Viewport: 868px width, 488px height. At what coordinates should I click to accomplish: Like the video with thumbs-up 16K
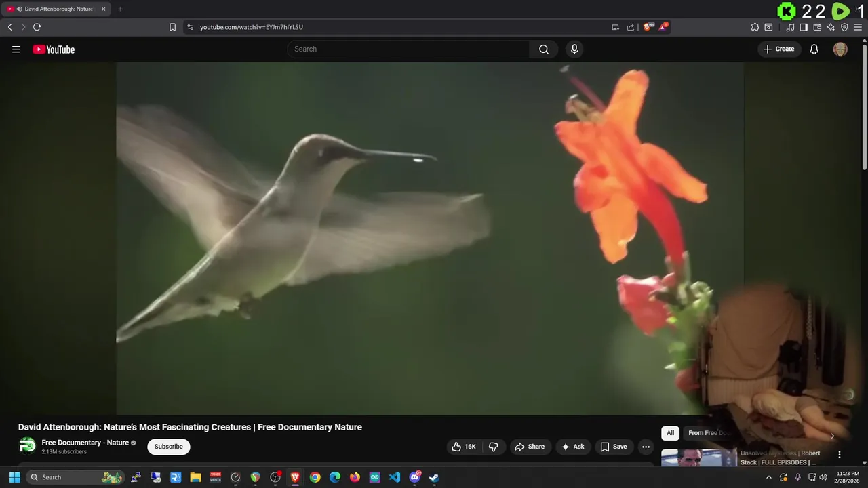pos(464,447)
